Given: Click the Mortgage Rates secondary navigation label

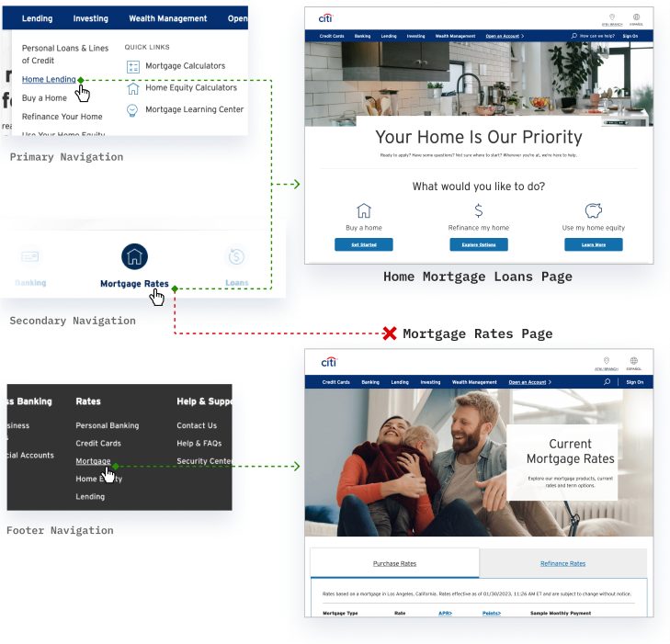Looking at the screenshot, I should click(134, 284).
